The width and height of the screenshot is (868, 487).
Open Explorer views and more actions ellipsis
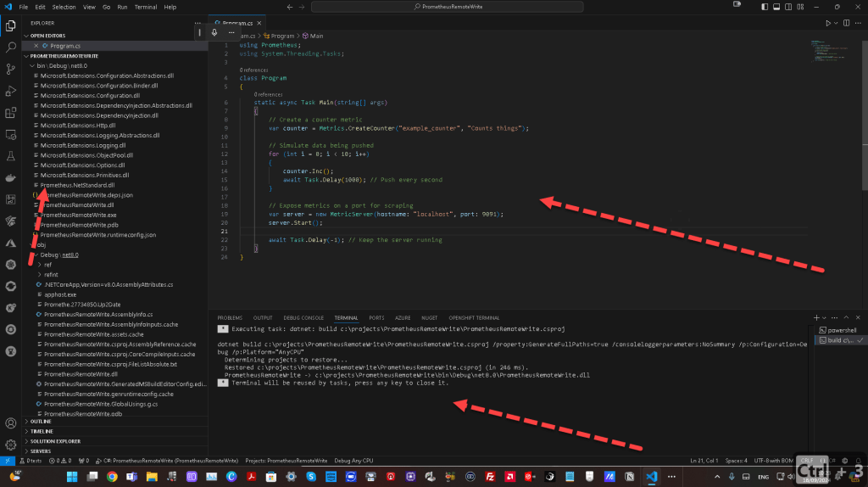click(198, 23)
